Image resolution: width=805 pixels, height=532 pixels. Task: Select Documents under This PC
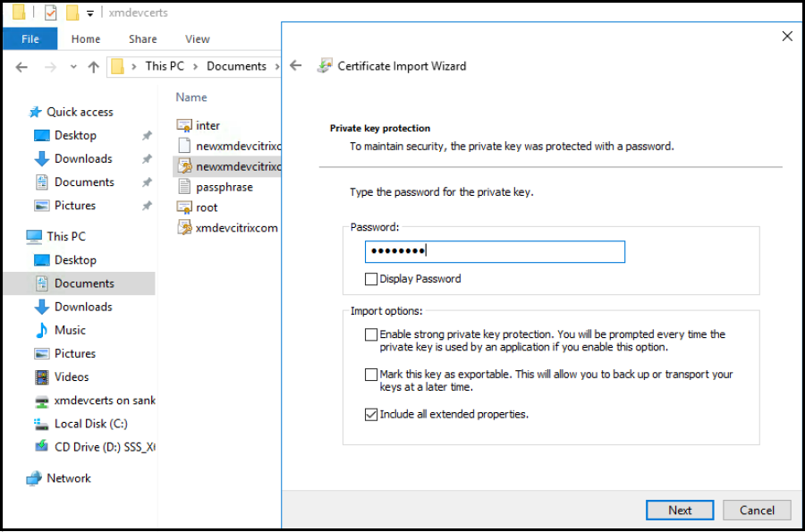(79, 283)
